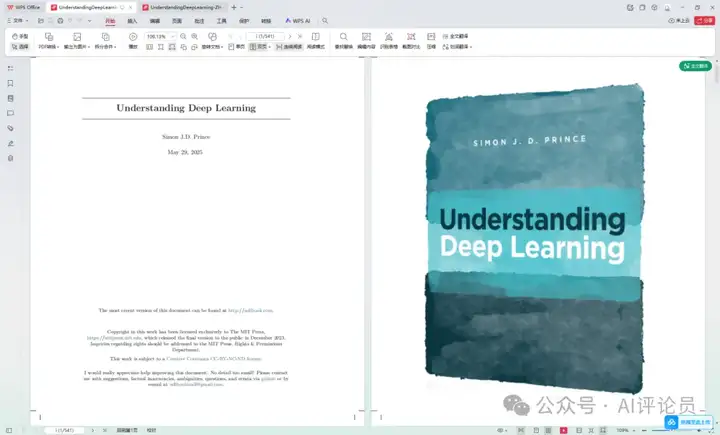Image resolution: width=720 pixels, height=435 pixels.
Task: Open the Page ribbon tab
Action: pyautogui.click(x=177, y=21)
